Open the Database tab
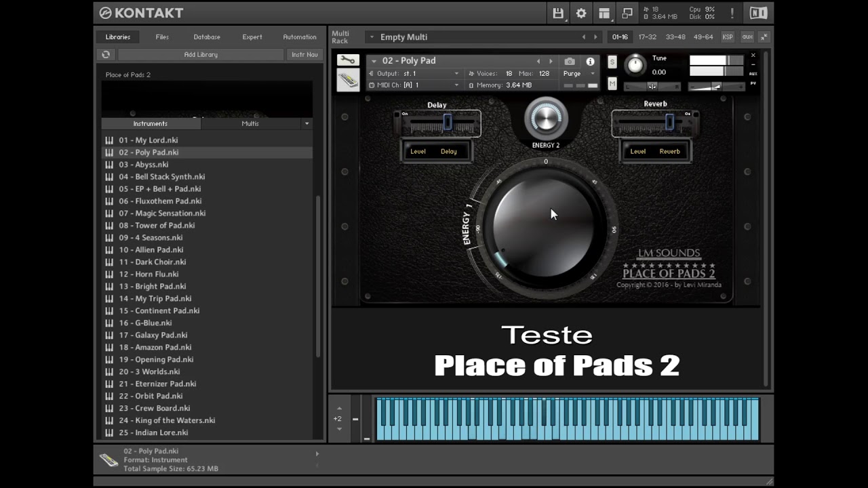 point(207,37)
